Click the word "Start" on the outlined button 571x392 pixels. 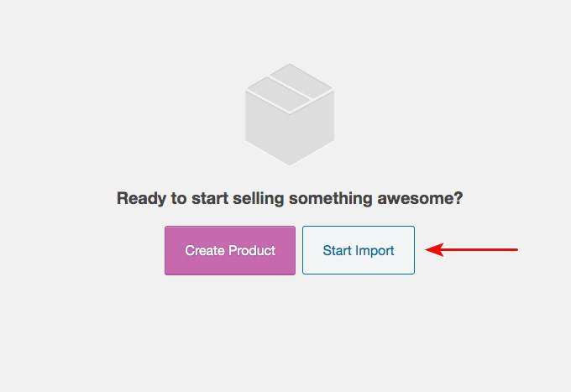tap(338, 250)
